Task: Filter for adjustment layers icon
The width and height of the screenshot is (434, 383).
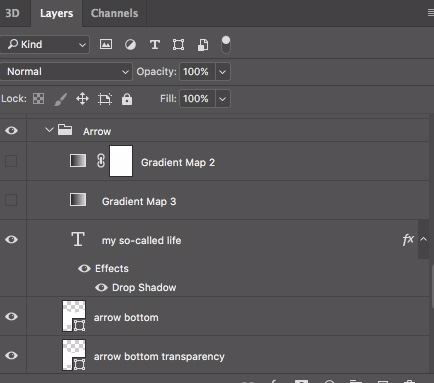Action: point(130,44)
